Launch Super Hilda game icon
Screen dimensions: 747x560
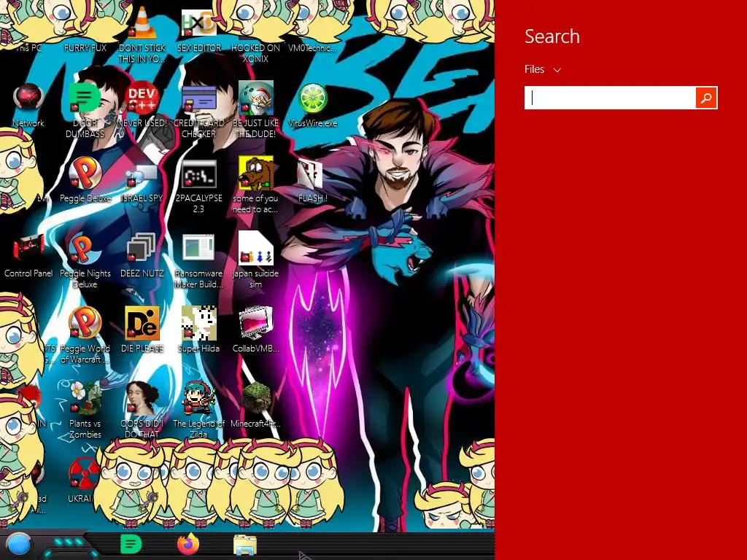coord(199,323)
